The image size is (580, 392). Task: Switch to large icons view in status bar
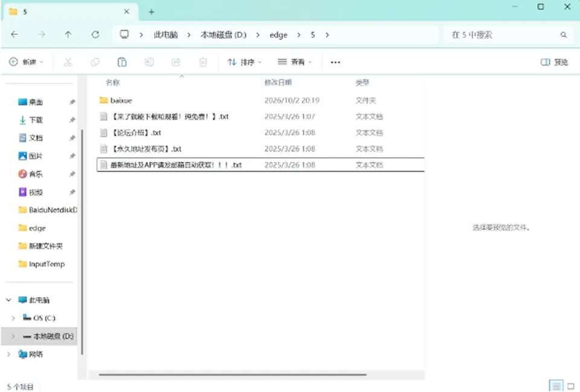[571, 387]
